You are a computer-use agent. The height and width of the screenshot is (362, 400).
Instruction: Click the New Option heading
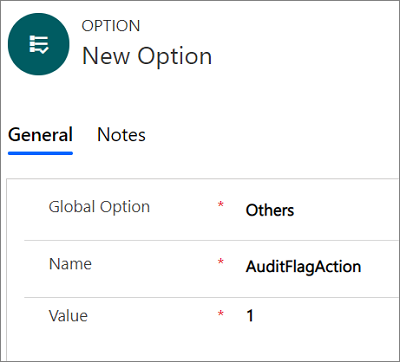pos(147,56)
